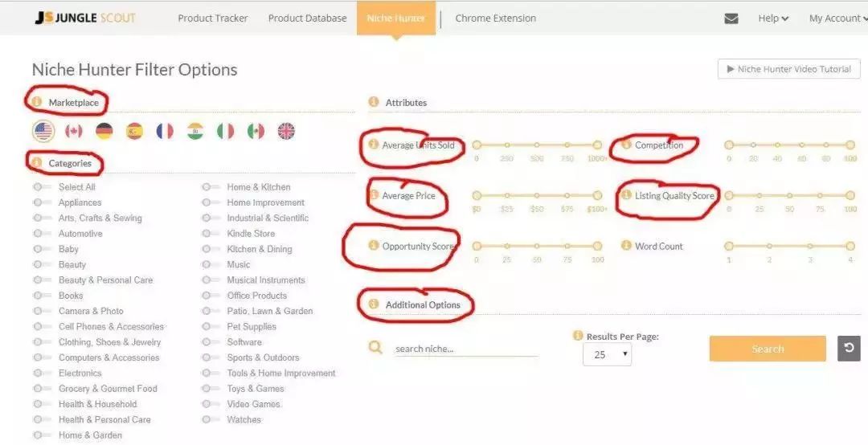Screen dimensions: 868x445
Task: Click the Opportunity Score slider
Action: 537,246
